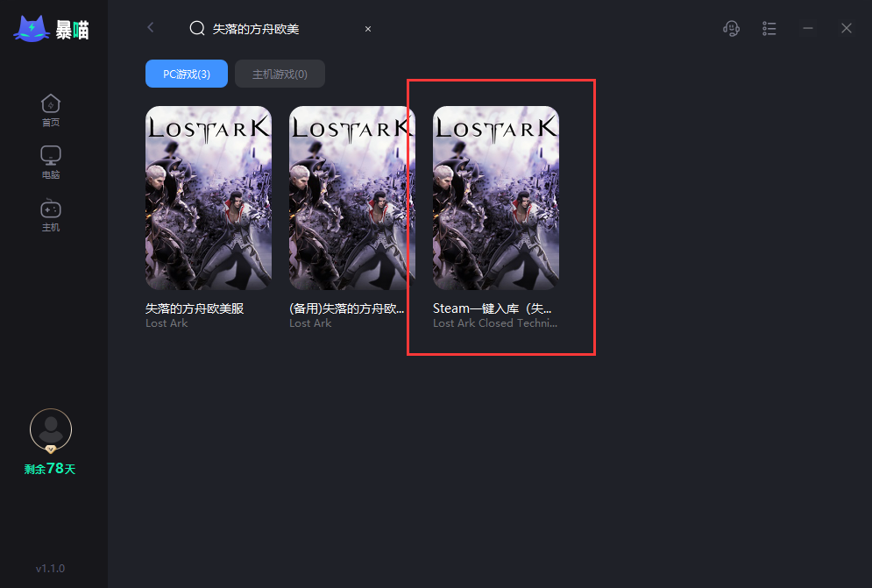Minimize the 暴喵 window
Screen dimensions: 872x588
(808, 29)
